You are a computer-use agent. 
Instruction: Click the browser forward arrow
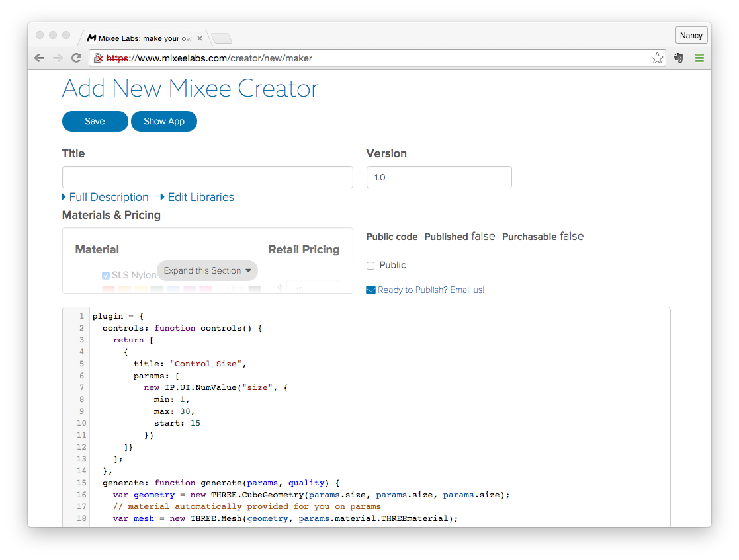[58, 58]
